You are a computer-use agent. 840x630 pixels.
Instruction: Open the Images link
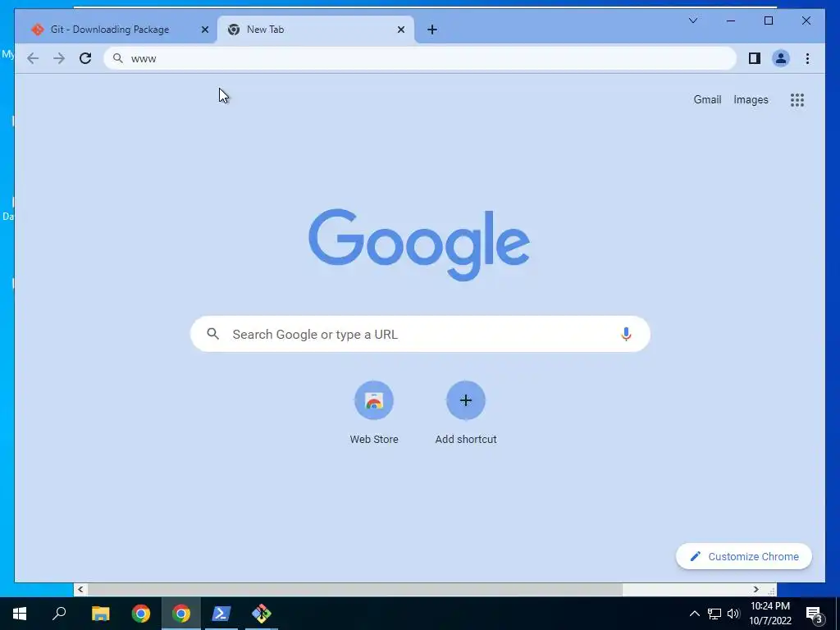click(x=751, y=99)
